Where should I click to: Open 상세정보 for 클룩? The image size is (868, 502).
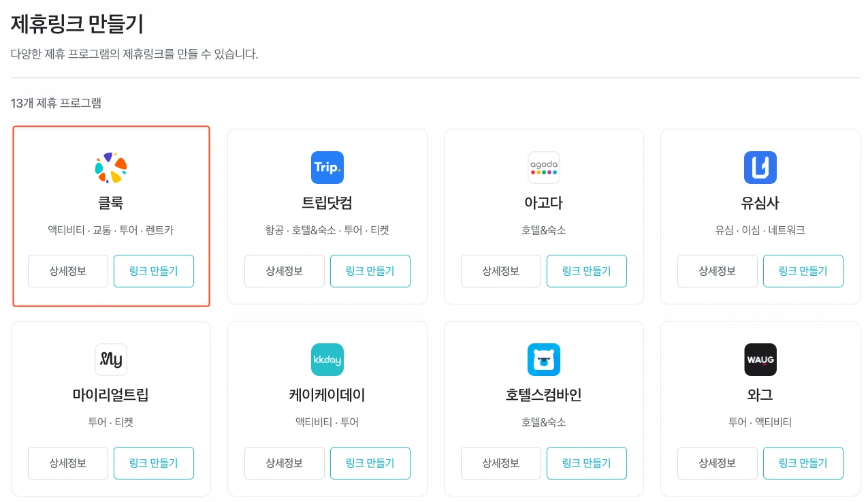(x=67, y=270)
